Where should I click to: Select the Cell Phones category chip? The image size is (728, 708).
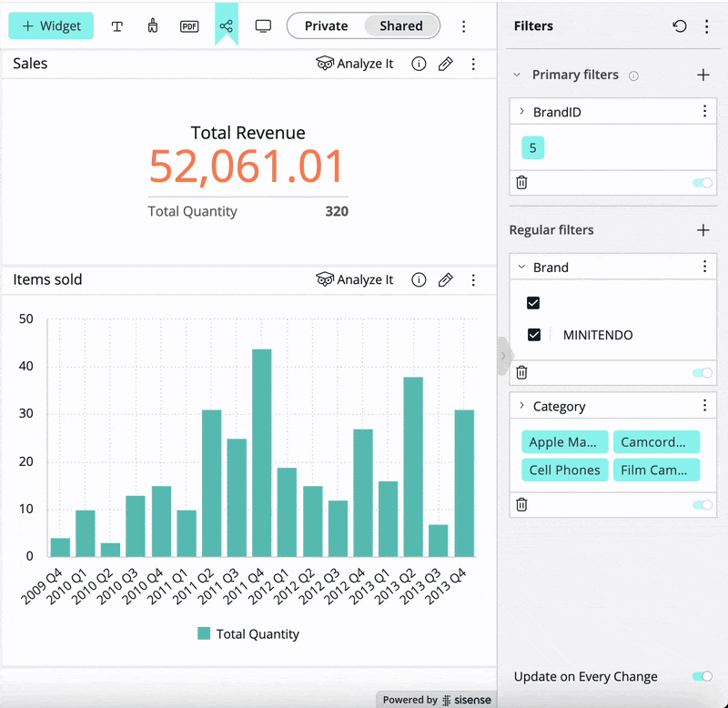coord(565,470)
